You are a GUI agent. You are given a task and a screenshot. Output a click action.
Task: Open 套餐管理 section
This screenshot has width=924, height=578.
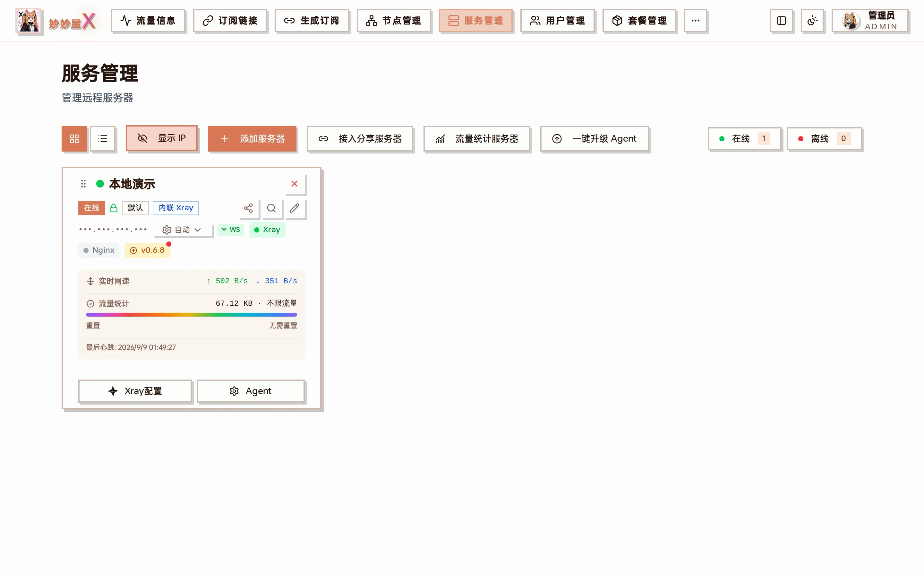point(639,21)
